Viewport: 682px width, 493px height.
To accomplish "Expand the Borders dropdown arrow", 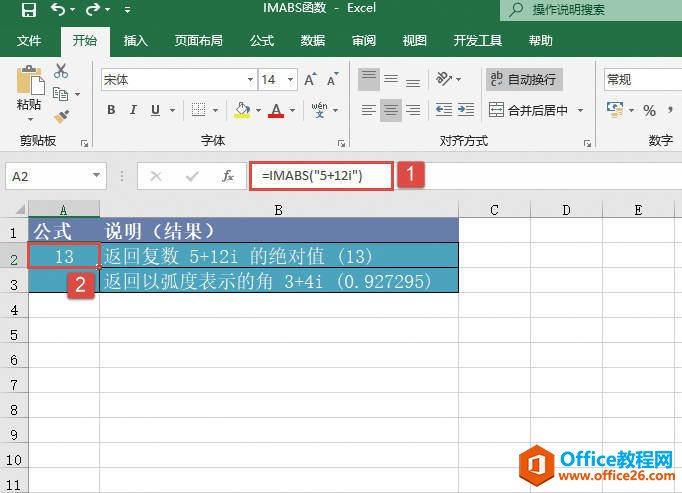I will pos(215,111).
